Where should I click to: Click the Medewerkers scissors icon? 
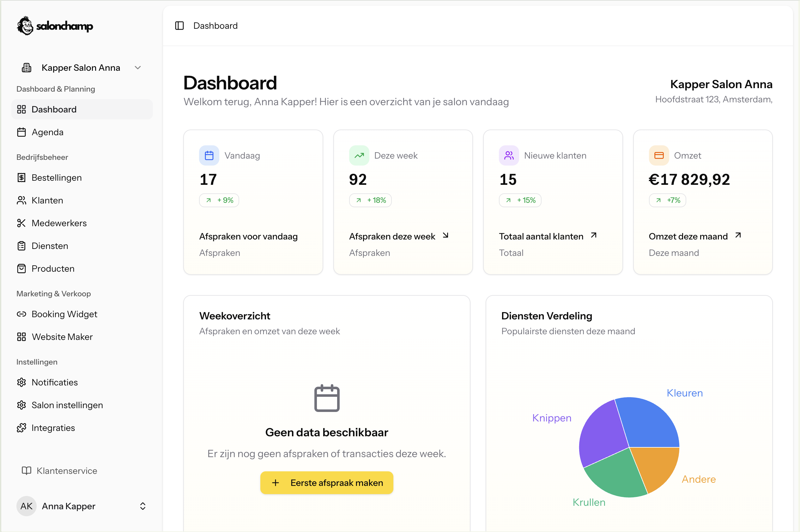21,223
